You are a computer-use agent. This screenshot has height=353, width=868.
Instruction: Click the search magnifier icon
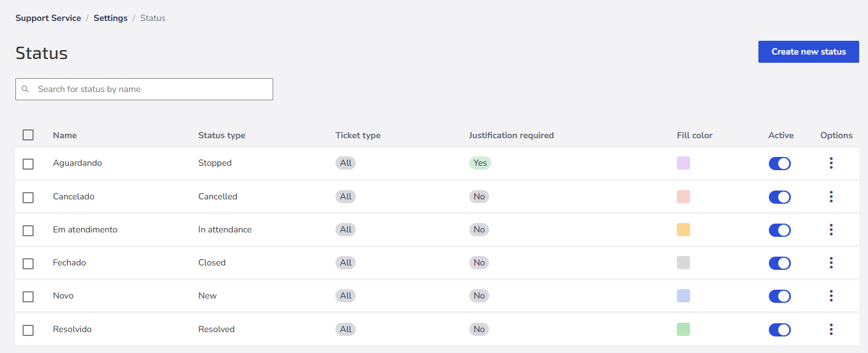point(25,89)
